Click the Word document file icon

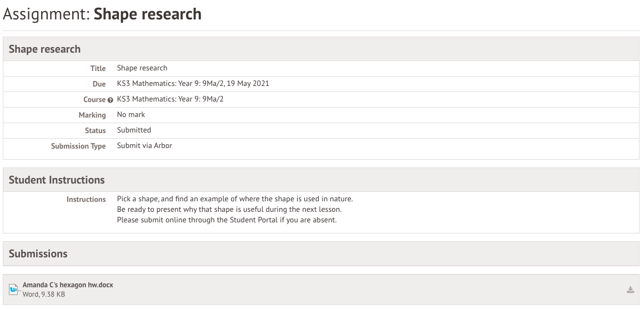coord(14,289)
